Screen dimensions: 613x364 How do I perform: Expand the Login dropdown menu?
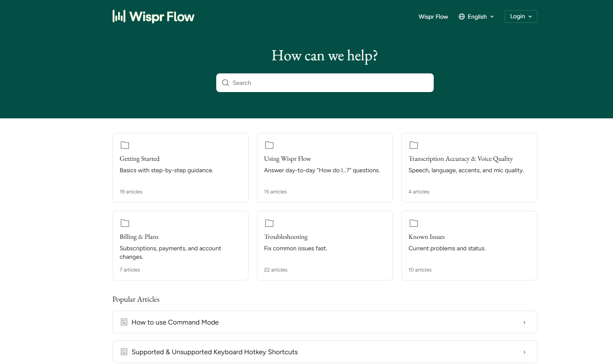tap(521, 17)
